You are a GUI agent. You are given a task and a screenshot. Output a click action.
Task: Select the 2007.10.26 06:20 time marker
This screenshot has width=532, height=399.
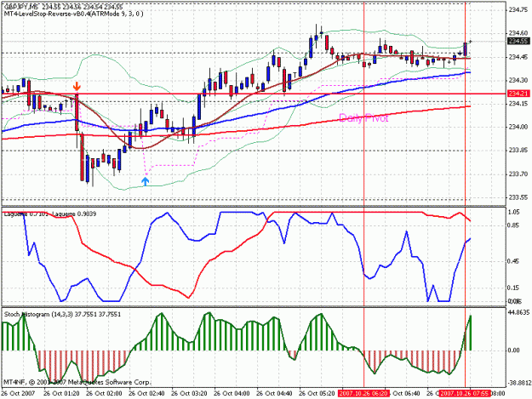[363, 394]
